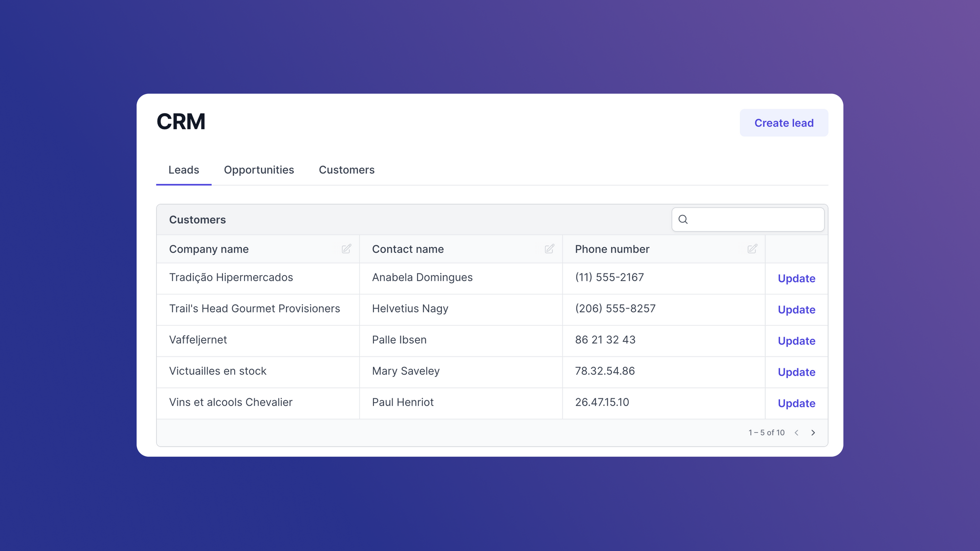Select contact Paul Henriot

click(x=403, y=402)
